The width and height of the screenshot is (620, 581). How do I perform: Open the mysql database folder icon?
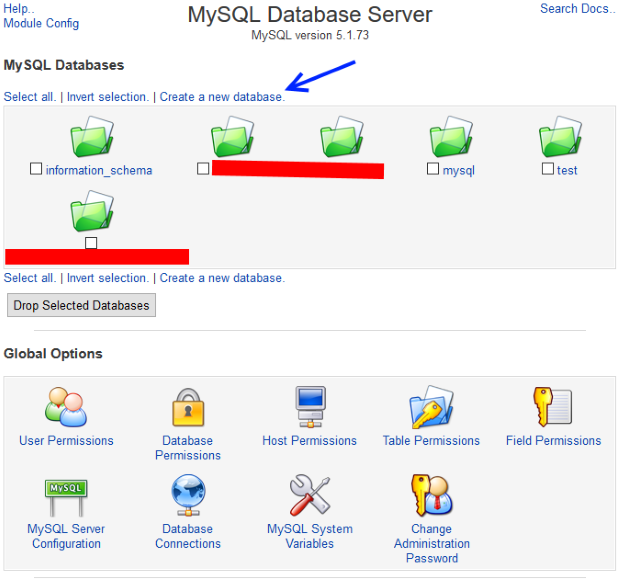[x=451, y=137]
